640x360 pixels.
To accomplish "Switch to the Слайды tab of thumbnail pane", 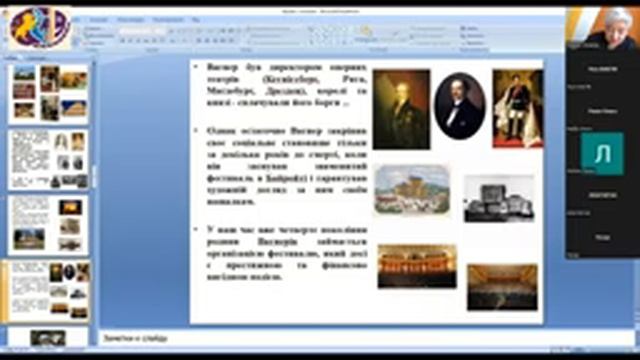I will pos(11,58).
